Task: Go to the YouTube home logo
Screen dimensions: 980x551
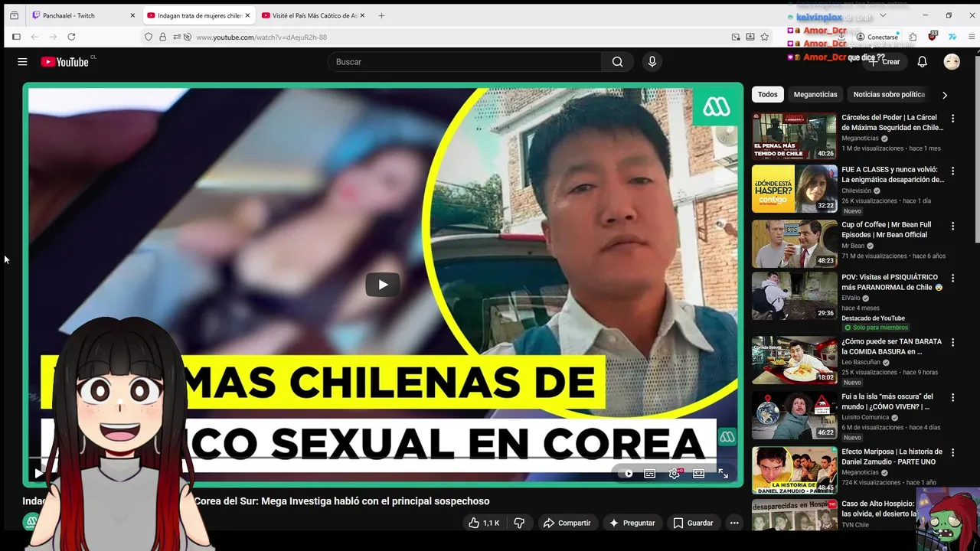Action: tap(65, 62)
